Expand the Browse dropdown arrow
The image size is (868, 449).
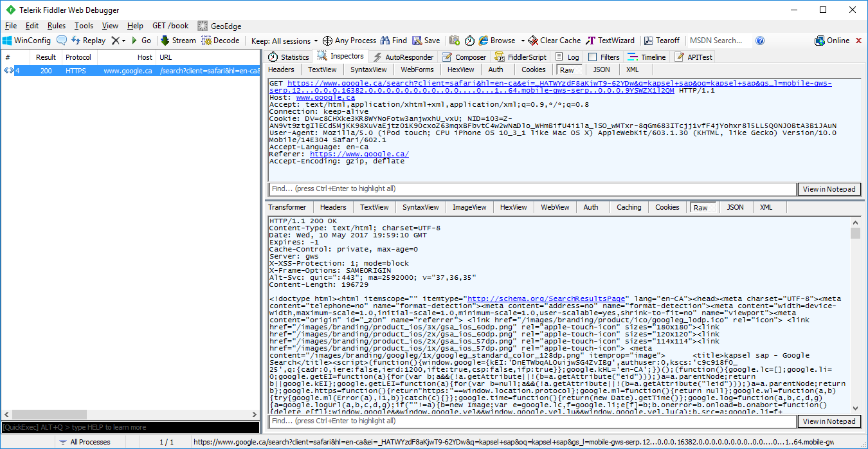click(523, 40)
